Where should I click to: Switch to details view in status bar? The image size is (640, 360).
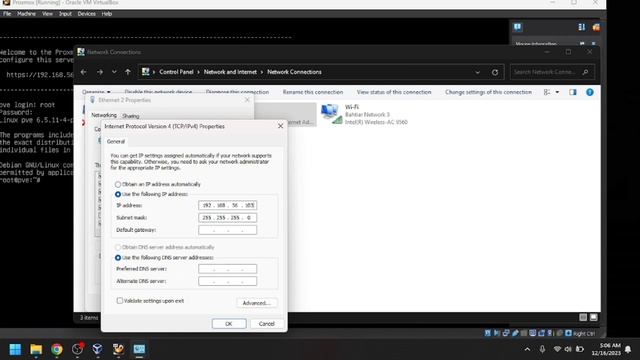click(583, 317)
